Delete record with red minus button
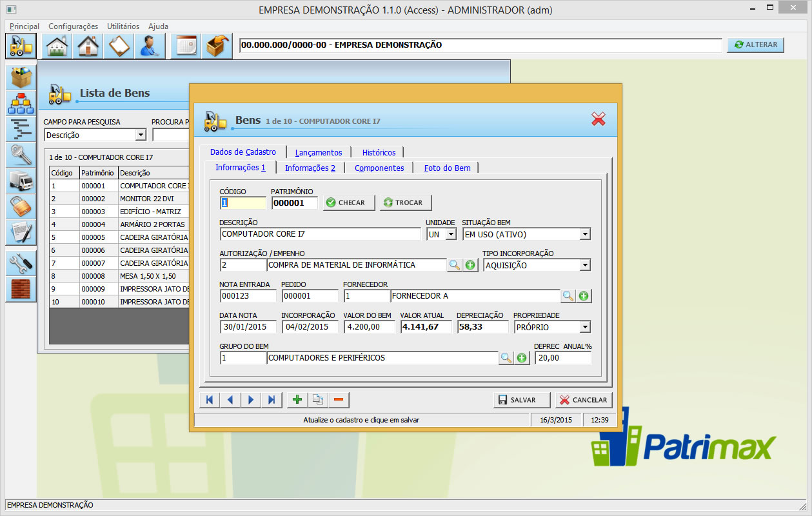 (x=338, y=400)
